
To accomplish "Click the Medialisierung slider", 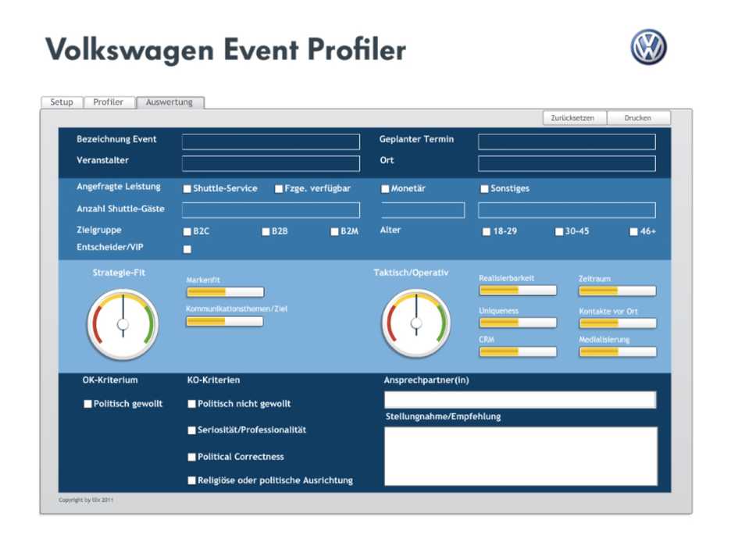I will coord(618,351).
